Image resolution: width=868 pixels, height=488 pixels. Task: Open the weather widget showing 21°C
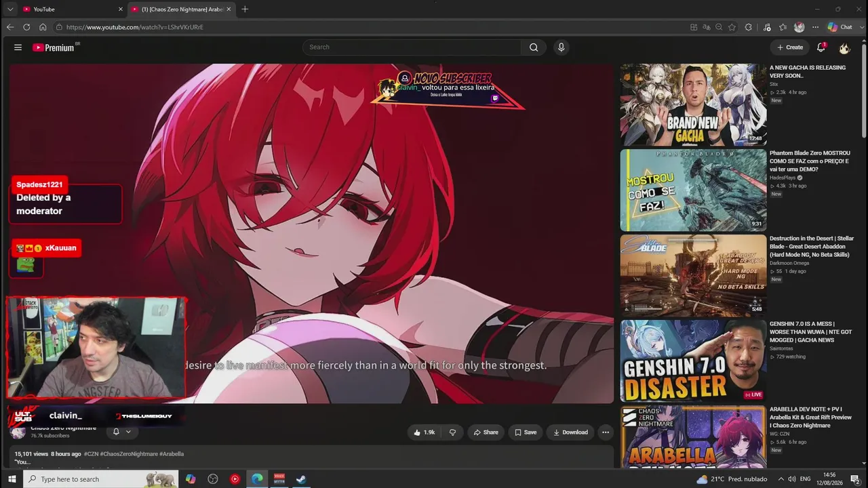pyautogui.click(x=732, y=479)
